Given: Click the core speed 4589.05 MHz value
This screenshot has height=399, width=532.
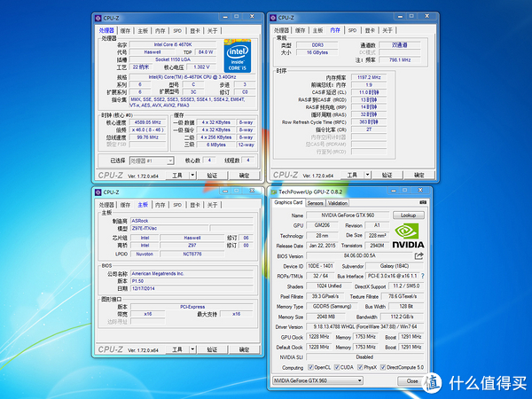Looking at the screenshot, I should coord(147,122).
